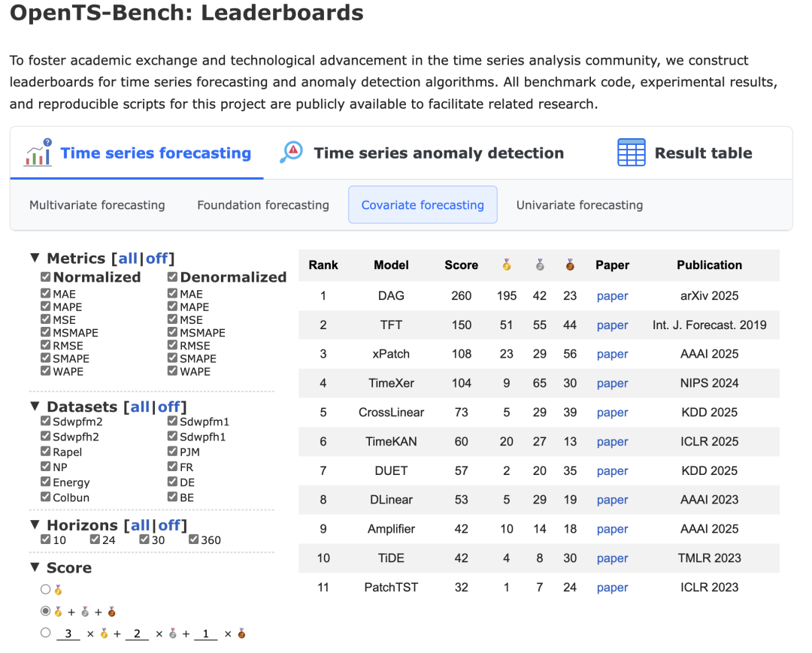Click the gold medal column header
Image resolution: width=812 pixels, height=653 pixels.
point(507,265)
